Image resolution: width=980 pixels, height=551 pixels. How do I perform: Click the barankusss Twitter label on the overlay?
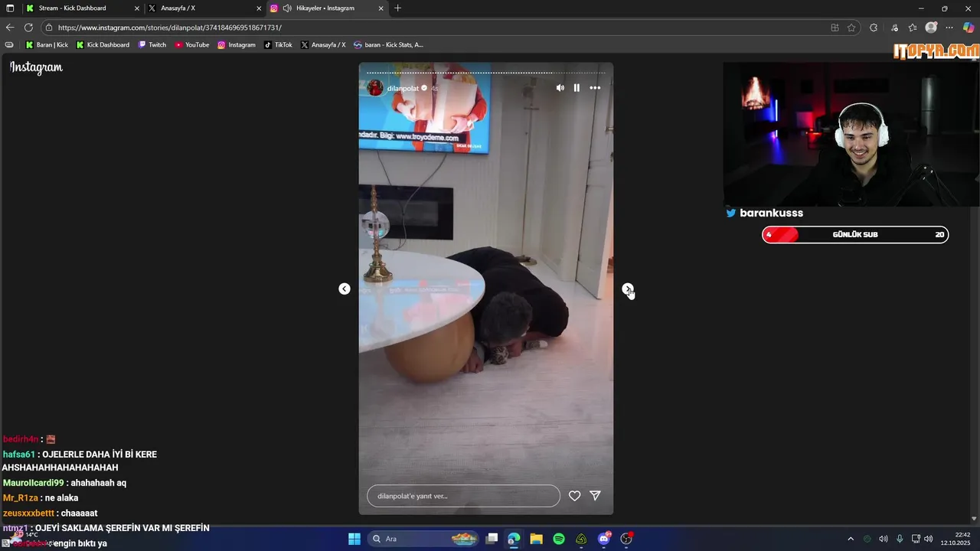point(765,213)
